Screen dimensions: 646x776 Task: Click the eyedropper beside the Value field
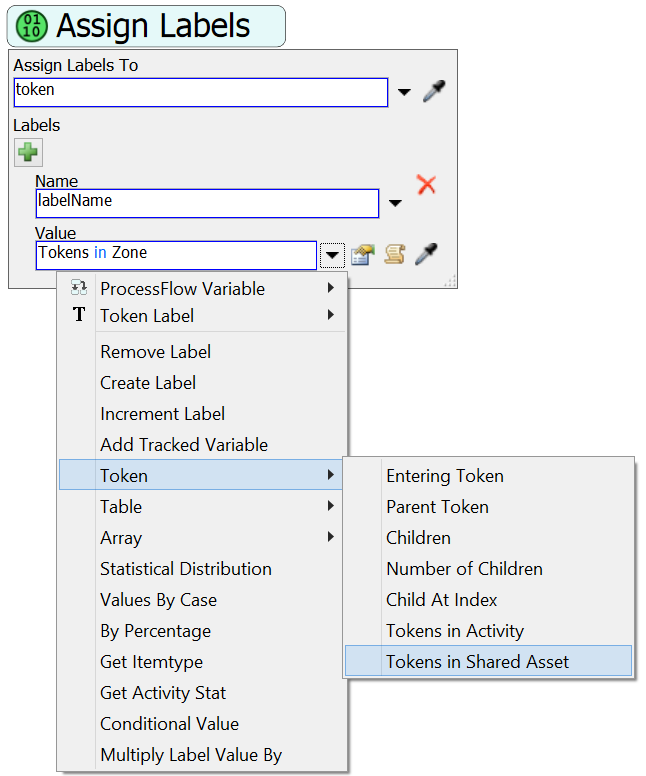click(x=426, y=254)
